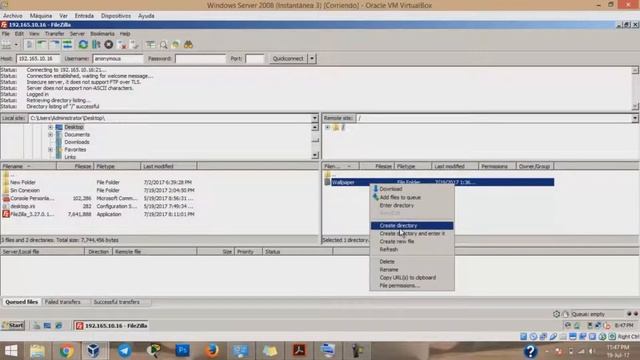640x360 pixels.
Task: Sort local list by Last modified column
Action: 169,167
